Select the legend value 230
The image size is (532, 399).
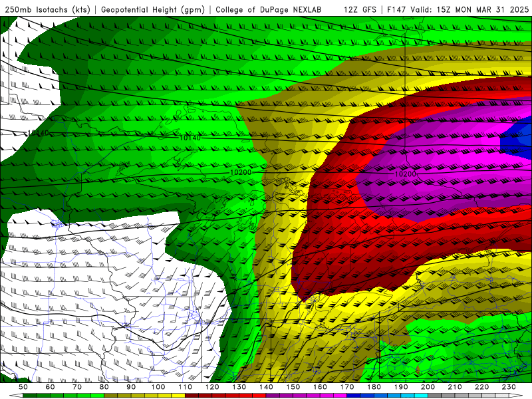(509, 387)
